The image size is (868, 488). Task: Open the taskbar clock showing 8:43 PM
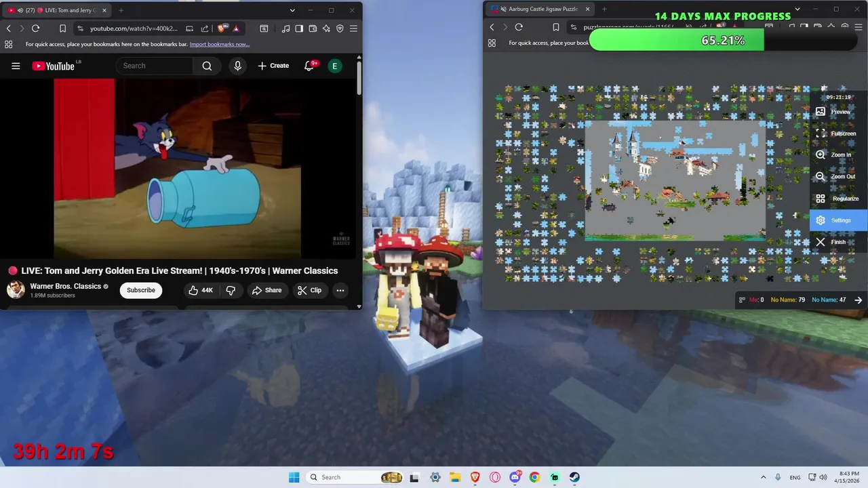coord(848,477)
